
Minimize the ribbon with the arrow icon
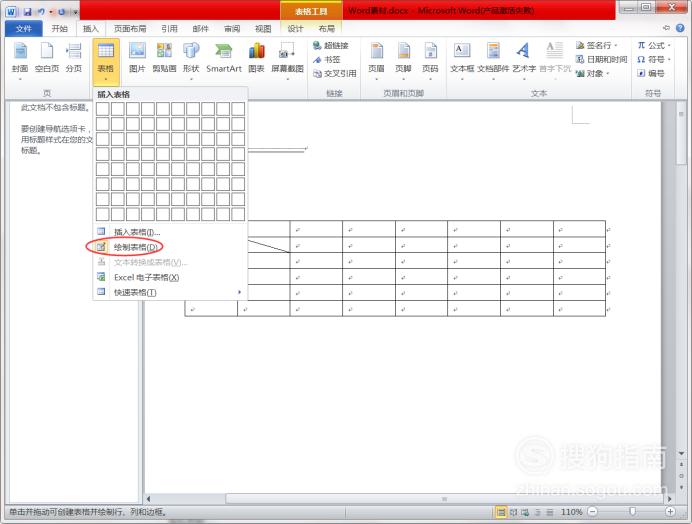tap(667, 28)
